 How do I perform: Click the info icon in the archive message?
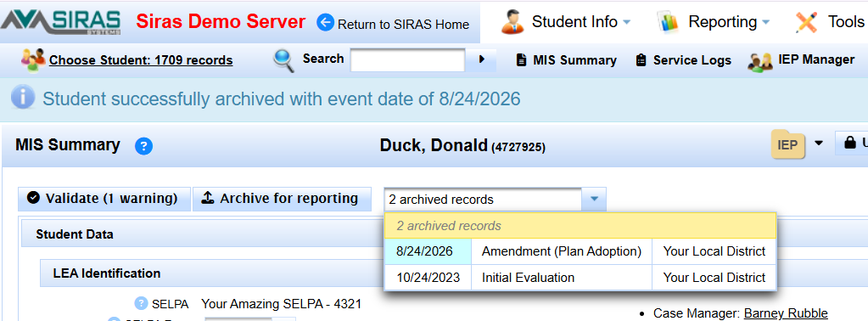[23, 98]
